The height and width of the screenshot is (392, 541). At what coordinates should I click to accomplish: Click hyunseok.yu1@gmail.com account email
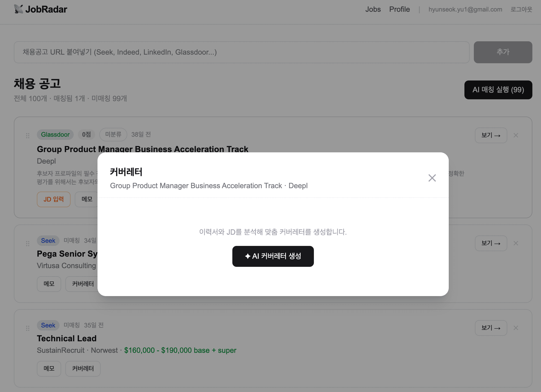point(465,9)
